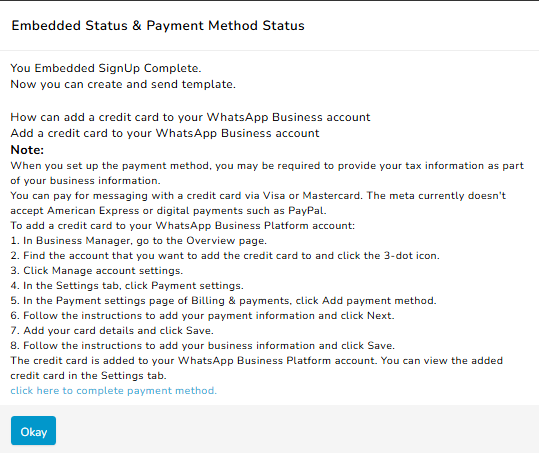
Task: Click the American Express or PayPal line
Action: tap(168, 210)
